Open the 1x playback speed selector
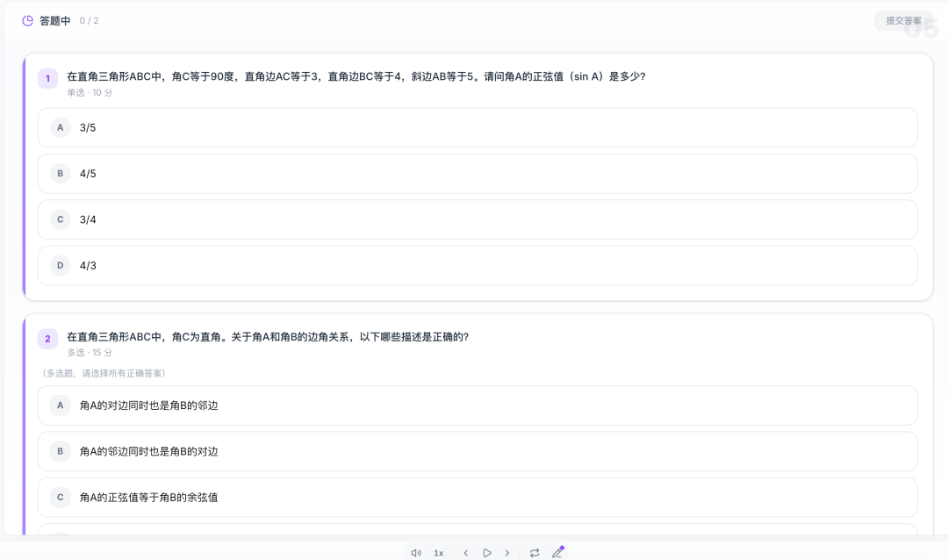Screen dimensions: 948x560 pyautogui.click(x=438, y=553)
